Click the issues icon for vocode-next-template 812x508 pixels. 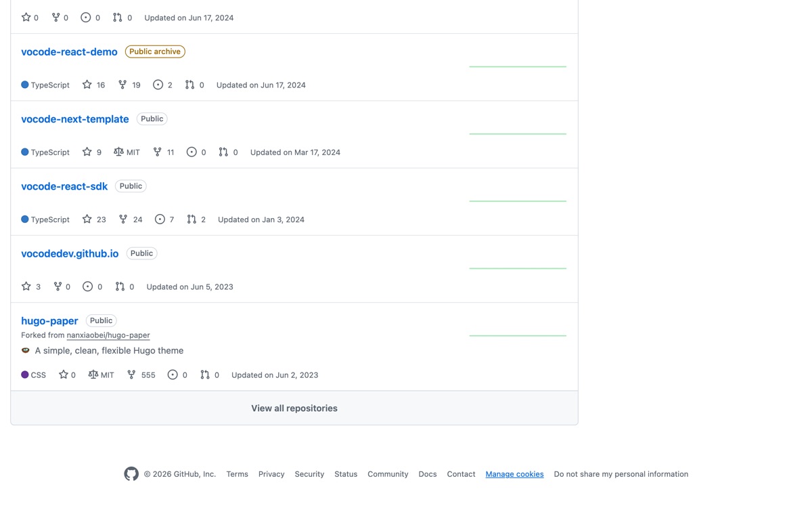pos(191,152)
